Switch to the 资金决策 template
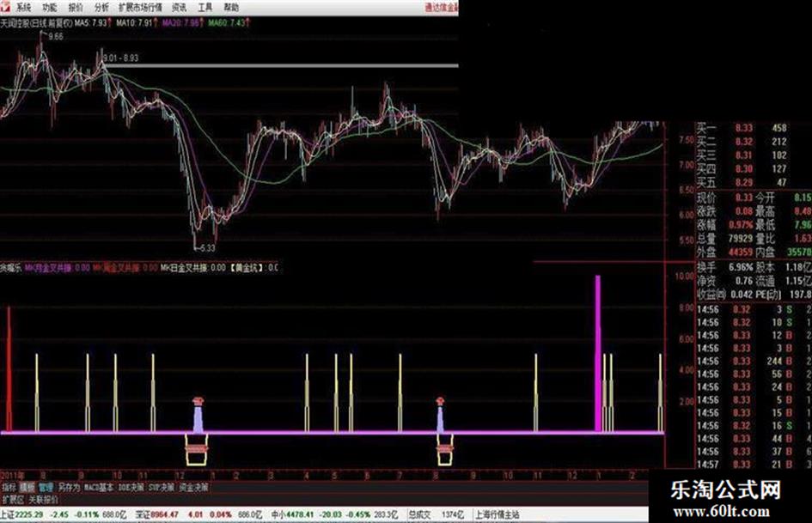This screenshot has height=523, width=812. pos(193,487)
